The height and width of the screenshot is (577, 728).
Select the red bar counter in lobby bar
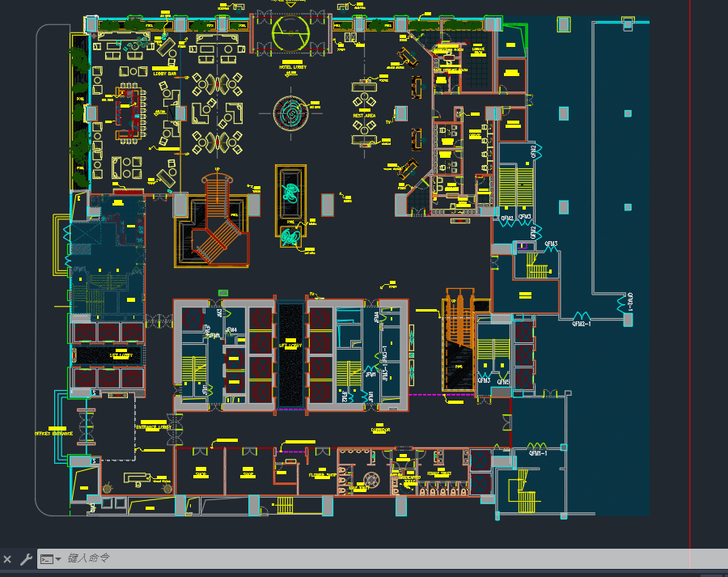124,109
